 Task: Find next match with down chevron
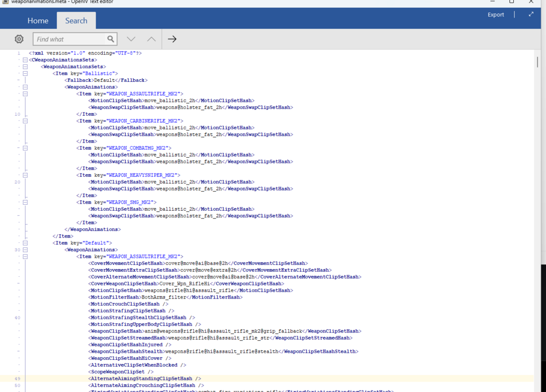tap(131, 39)
